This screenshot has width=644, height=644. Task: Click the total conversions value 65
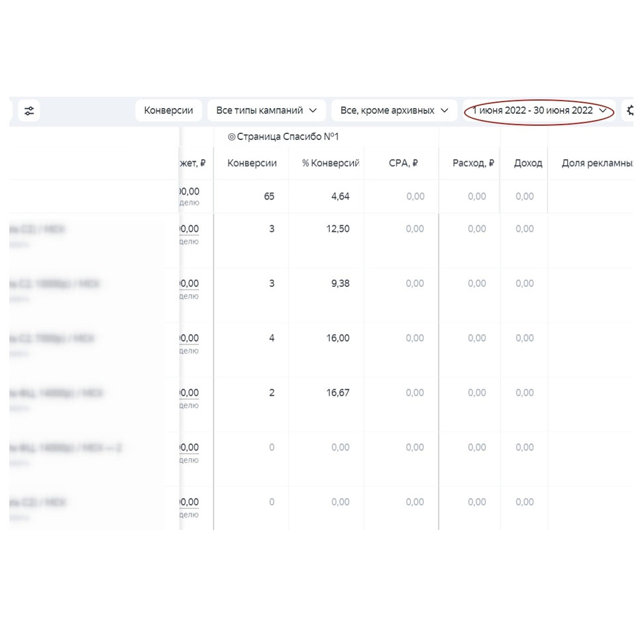pyautogui.click(x=269, y=196)
